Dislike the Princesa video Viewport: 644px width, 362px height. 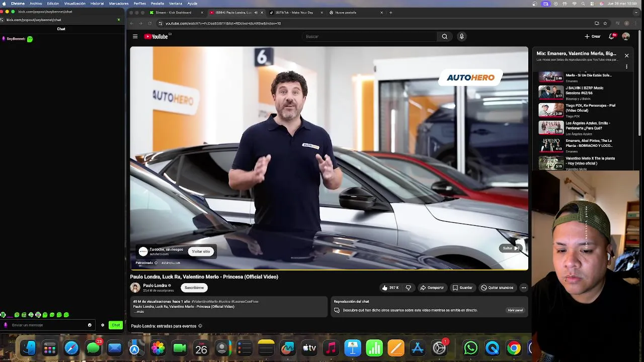(408, 288)
